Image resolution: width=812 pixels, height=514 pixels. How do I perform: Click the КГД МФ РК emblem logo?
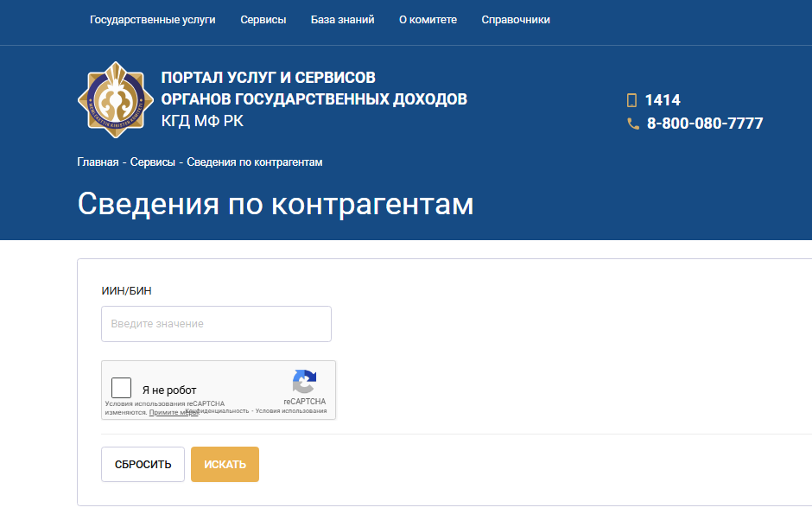pos(115,98)
